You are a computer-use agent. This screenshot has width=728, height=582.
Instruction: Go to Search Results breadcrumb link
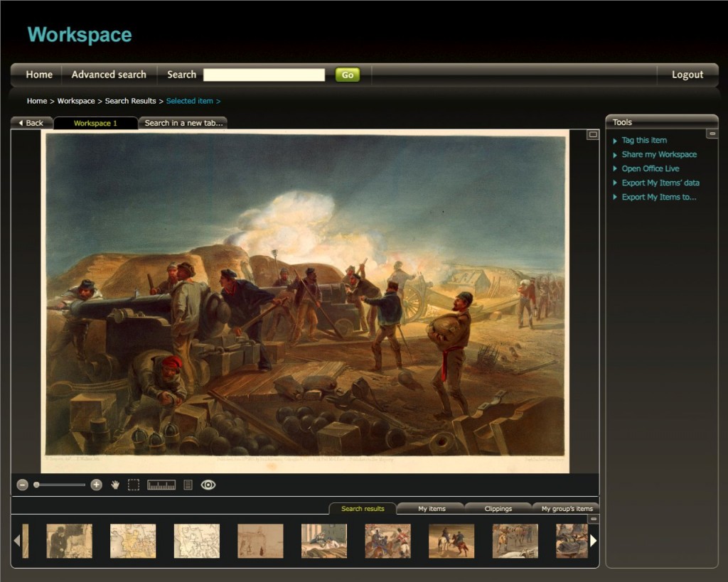(x=131, y=101)
